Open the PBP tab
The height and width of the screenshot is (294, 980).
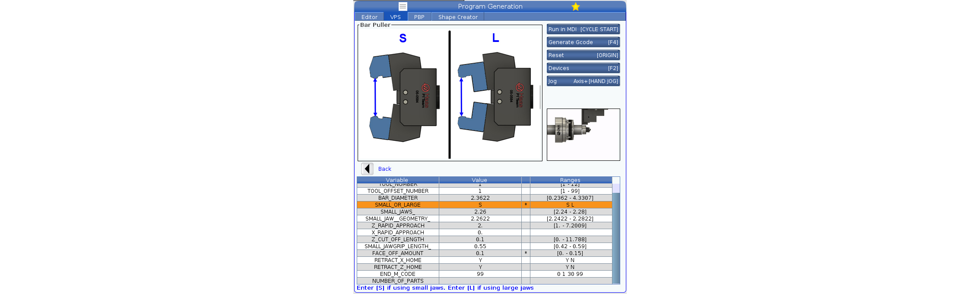[419, 17]
